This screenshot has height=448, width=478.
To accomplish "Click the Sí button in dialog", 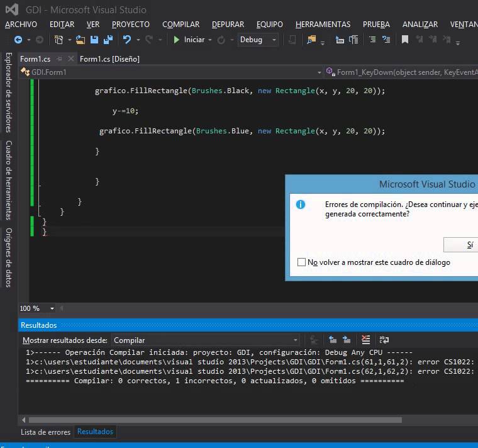I will coord(461,245).
